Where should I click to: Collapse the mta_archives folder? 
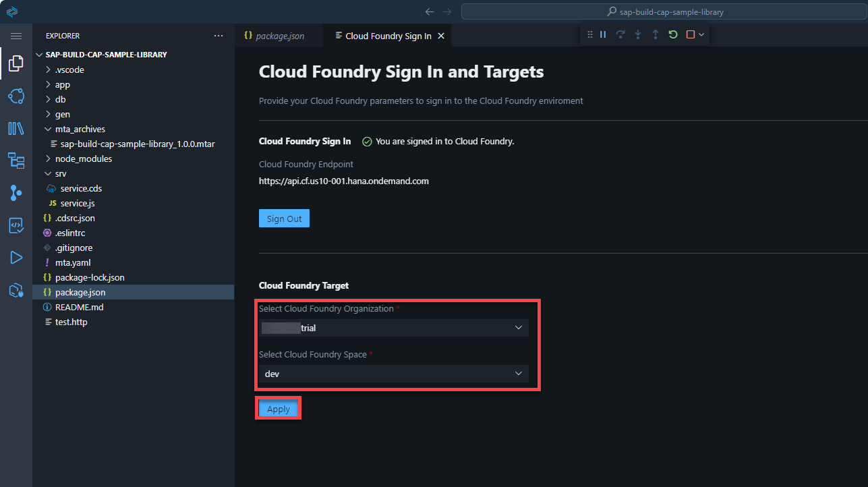pos(133,129)
